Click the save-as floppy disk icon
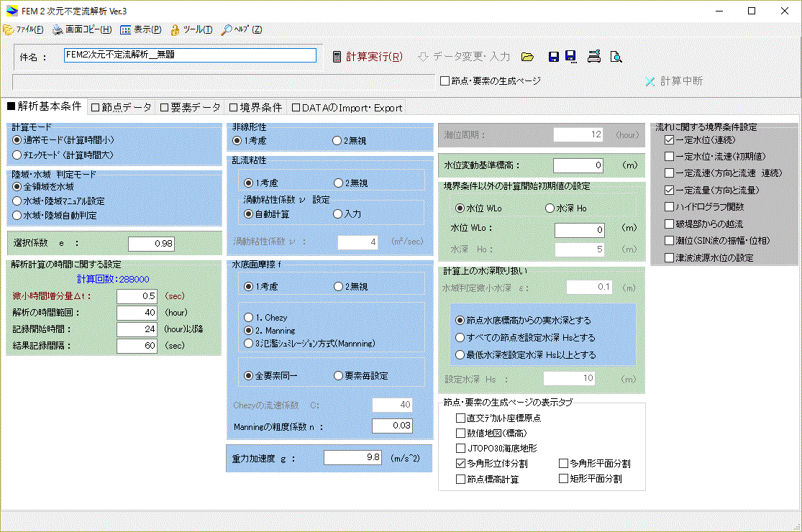The image size is (802, 532). [x=570, y=56]
